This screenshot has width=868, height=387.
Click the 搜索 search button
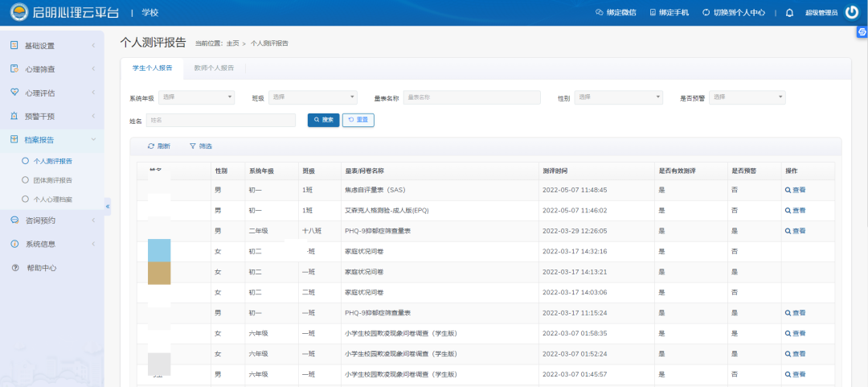pos(323,120)
